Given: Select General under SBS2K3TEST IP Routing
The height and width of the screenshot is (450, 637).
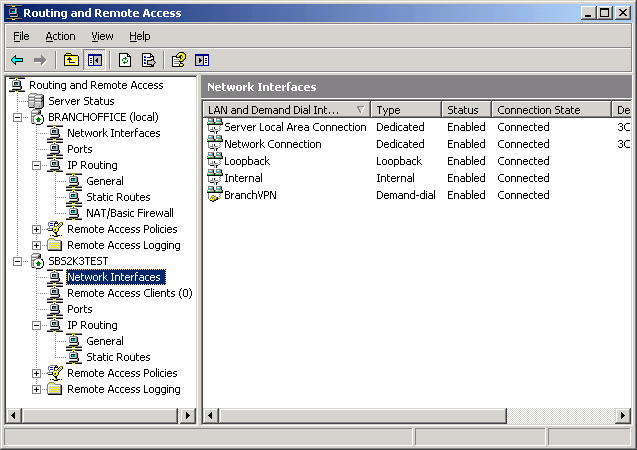Looking at the screenshot, I should [105, 341].
